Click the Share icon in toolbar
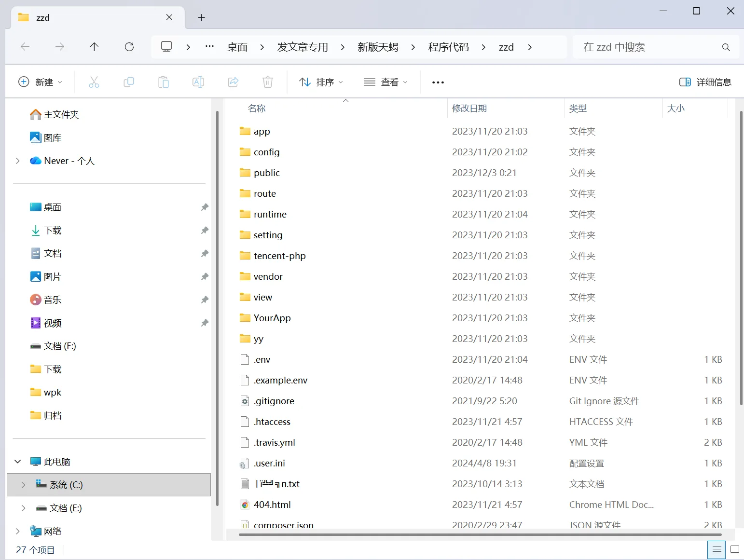Image resolution: width=744 pixels, height=560 pixels. (x=233, y=82)
